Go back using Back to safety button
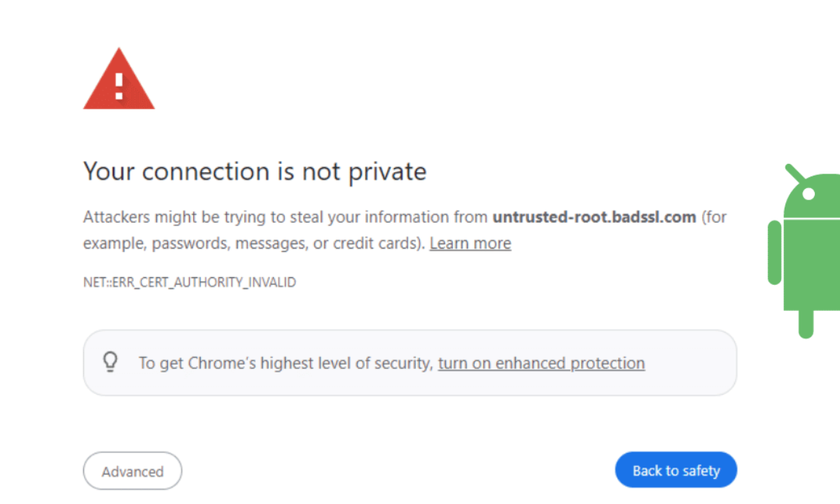This screenshot has height=504, width=840. pos(676,470)
